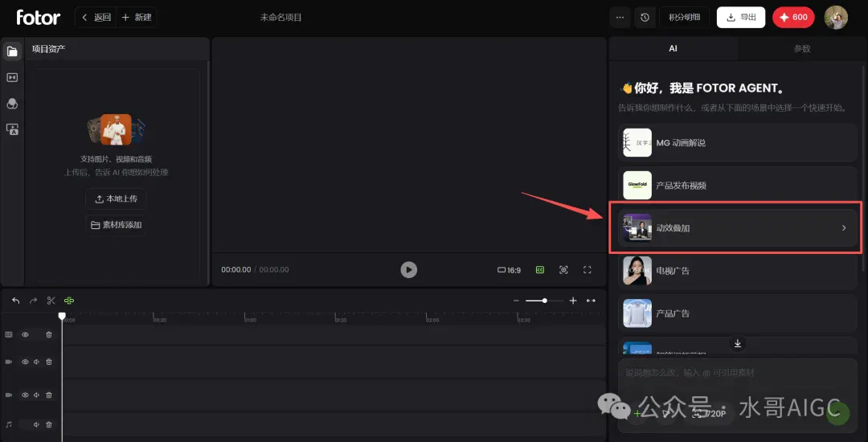Click the white playhead marker on timeline
This screenshot has height=442, width=868.
pyautogui.click(x=62, y=316)
